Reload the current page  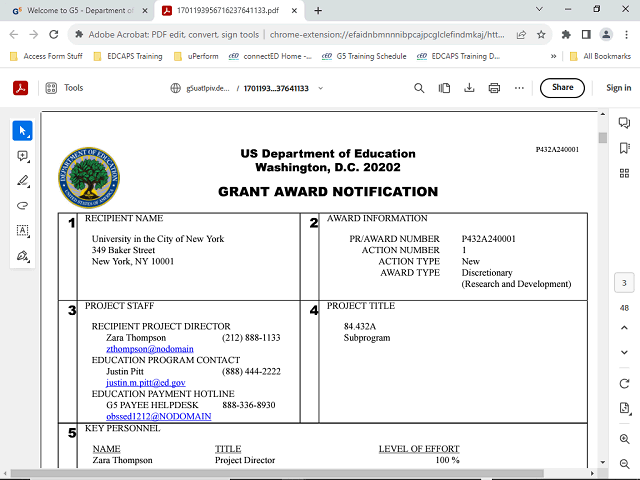coord(54,35)
